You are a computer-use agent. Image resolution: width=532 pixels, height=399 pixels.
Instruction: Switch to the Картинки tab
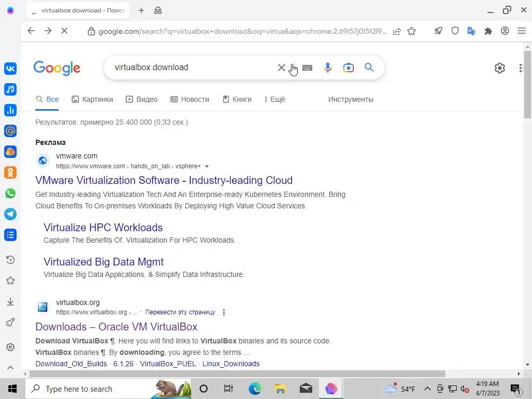[92, 99]
